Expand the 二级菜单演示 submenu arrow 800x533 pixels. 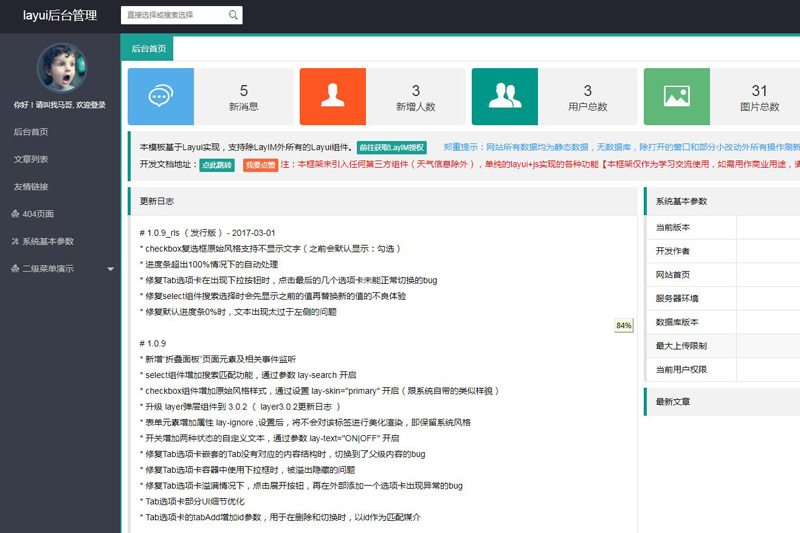click(x=110, y=269)
